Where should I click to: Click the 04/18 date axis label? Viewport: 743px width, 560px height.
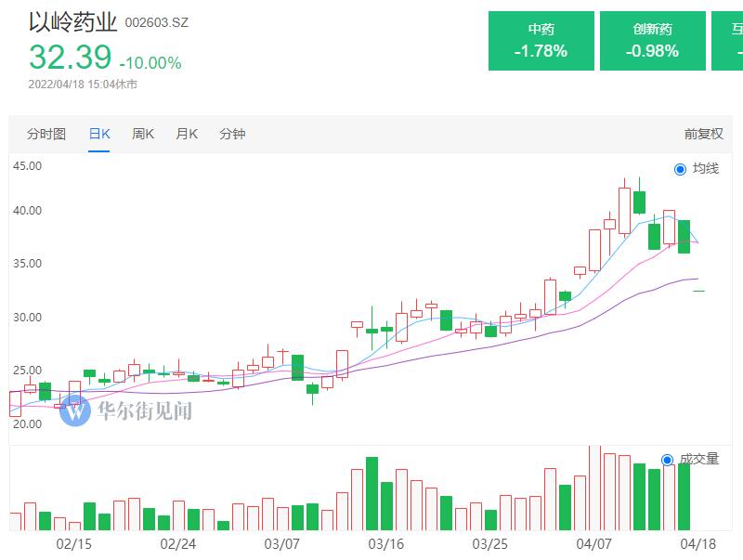point(697,544)
